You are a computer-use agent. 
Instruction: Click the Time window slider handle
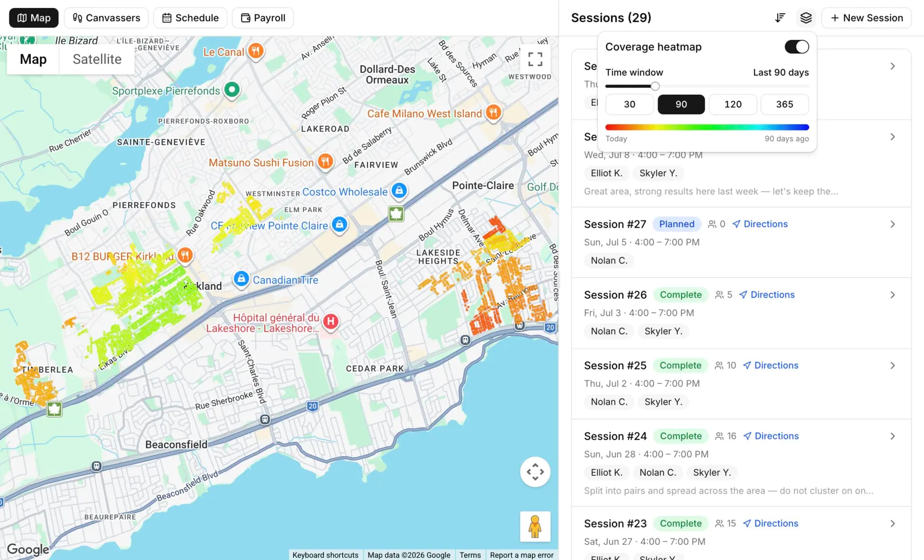pyautogui.click(x=655, y=86)
